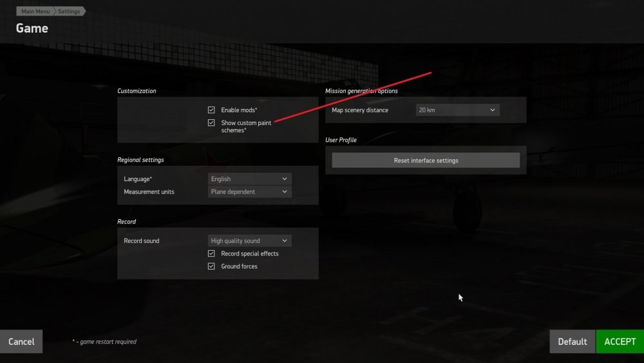Viewport: 644px width, 363px height.
Task: Click the Default button
Action: tap(572, 342)
